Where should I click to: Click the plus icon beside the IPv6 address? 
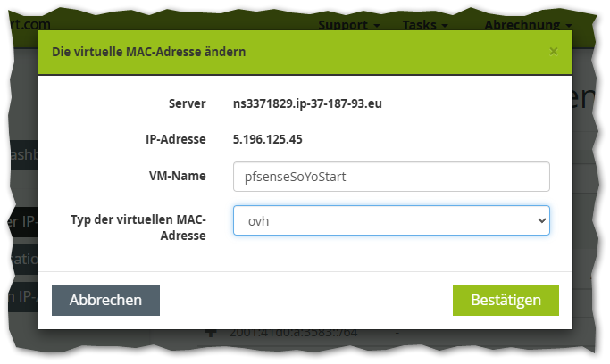[212, 332]
